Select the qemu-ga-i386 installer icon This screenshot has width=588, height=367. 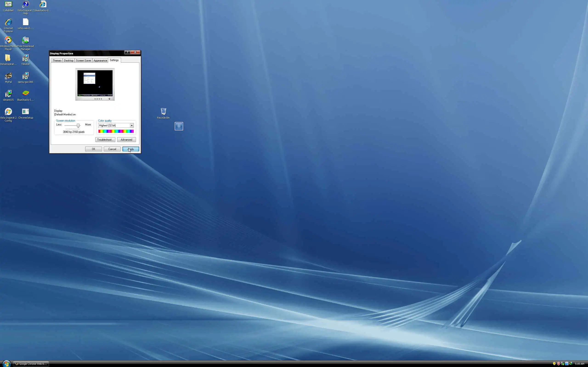(x=25, y=76)
